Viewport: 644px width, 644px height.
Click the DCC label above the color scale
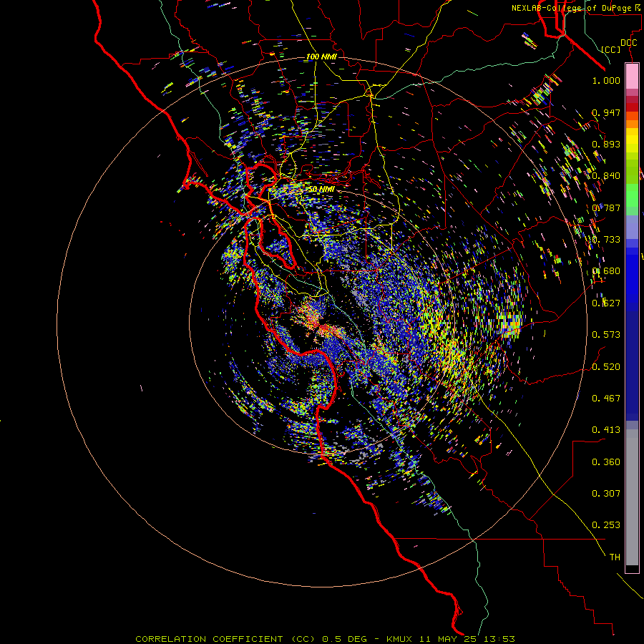(628, 43)
